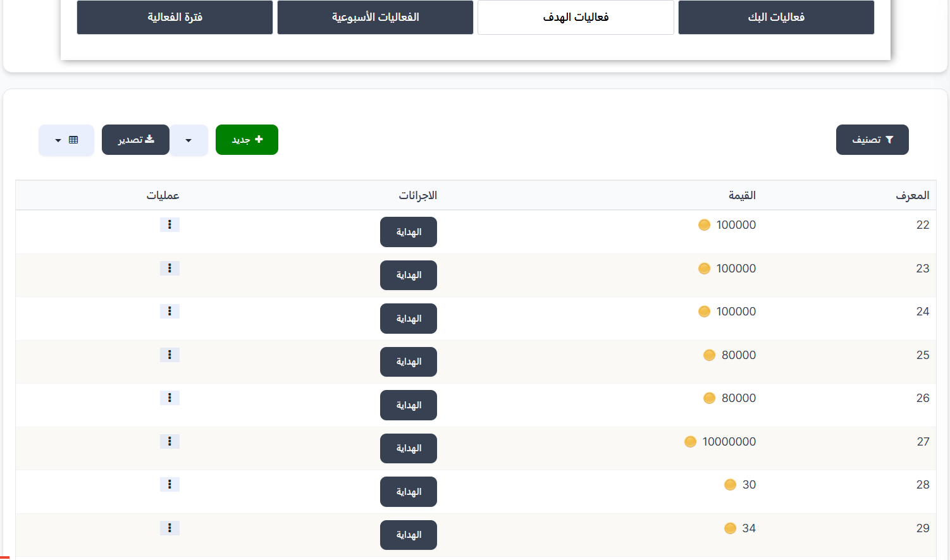This screenshot has height=560, width=950.
Task: Select the value 34 cell
Action: [x=749, y=528]
